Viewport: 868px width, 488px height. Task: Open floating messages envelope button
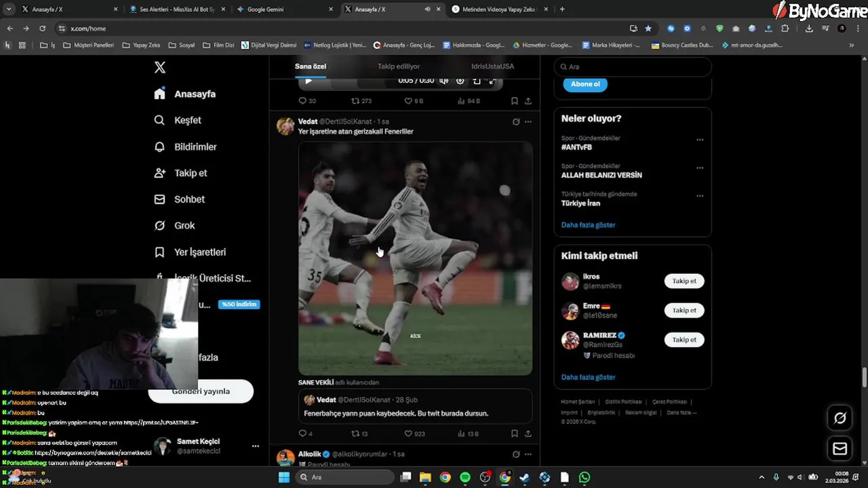click(840, 449)
